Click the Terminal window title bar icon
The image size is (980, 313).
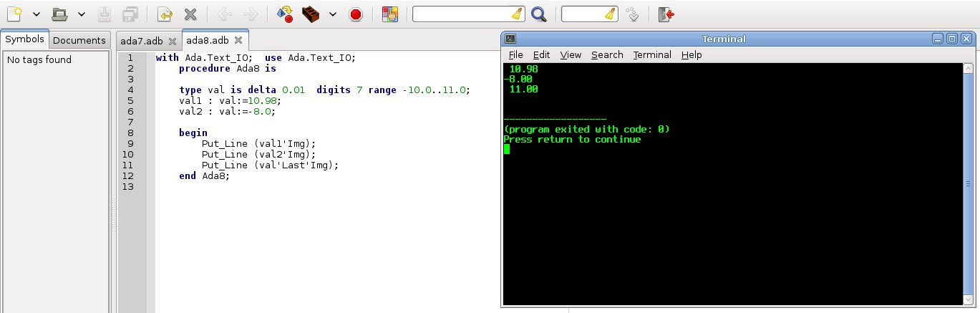(510, 39)
